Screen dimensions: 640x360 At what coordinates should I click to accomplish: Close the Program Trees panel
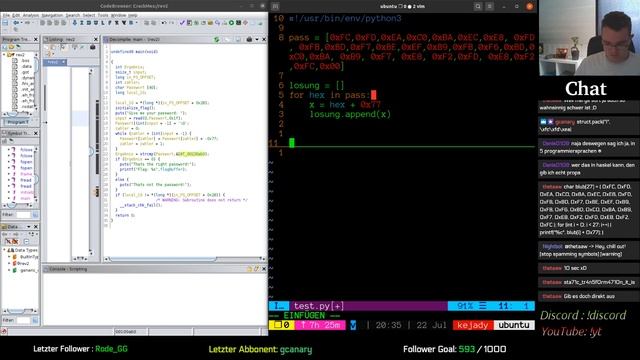pos(36,39)
